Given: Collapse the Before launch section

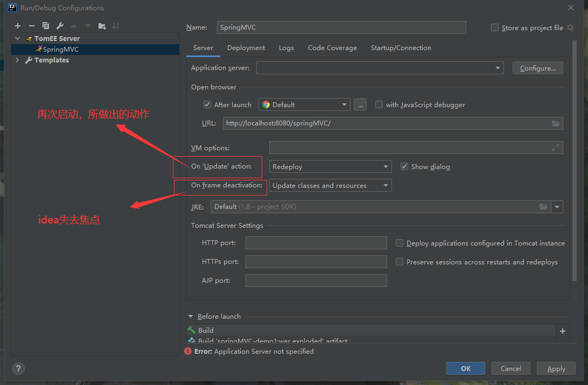Looking at the screenshot, I should [191, 317].
